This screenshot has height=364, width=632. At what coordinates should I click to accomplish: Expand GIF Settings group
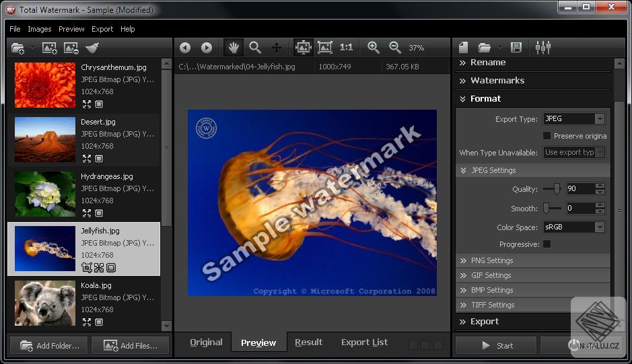[533, 276]
